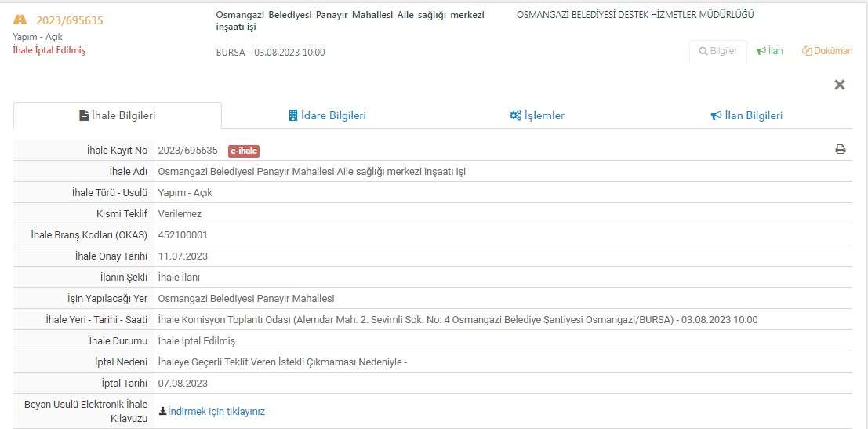Click the red e-ihale badge
Screen dimensions: 868x429
pyautogui.click(x=243, y=151)
